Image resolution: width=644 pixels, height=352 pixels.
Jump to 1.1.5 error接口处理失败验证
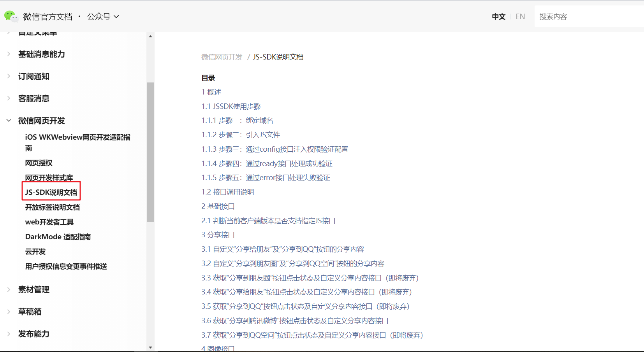click(x=266, y=178)
